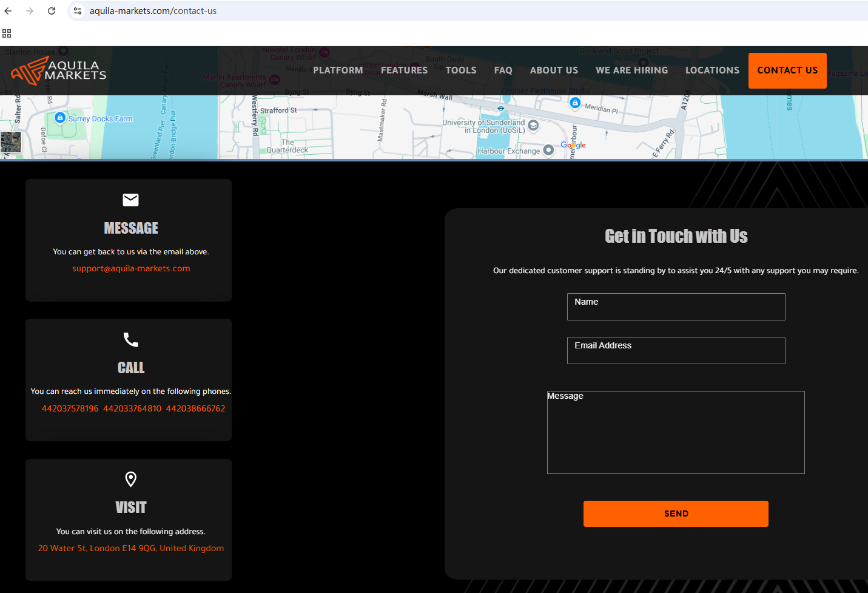868x593 pixels.
Task: Click the browser address bar URL
Action: (153, 11)
